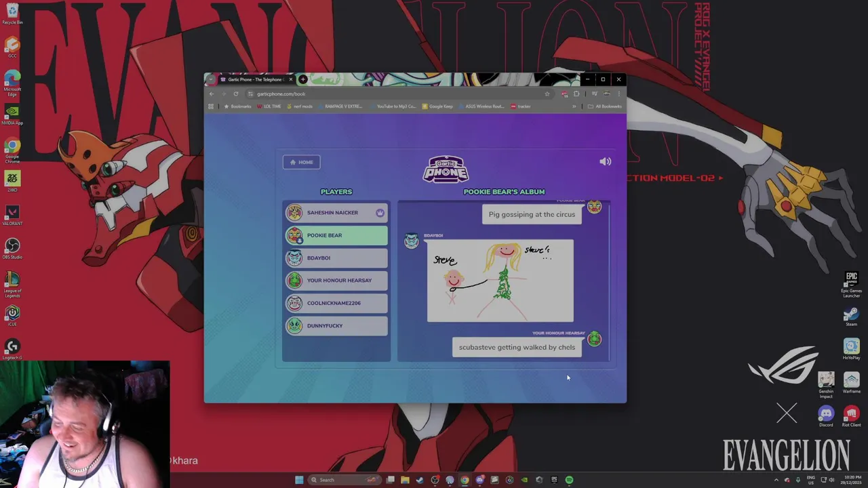Select the Discord desktop icon
Screen dimensions: 868x488
tap(826, 417)
